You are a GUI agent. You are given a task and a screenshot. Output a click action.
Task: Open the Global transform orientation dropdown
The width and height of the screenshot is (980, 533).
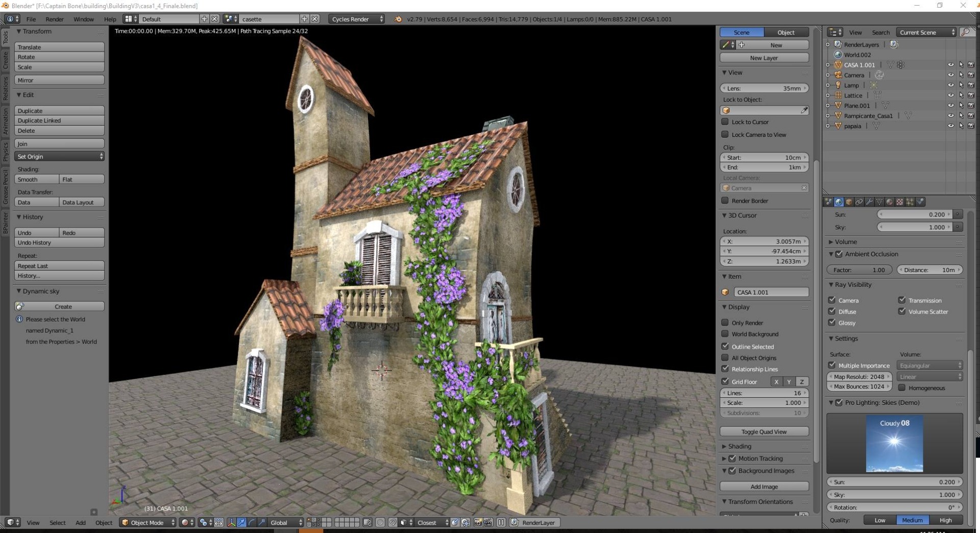tap(286, 522)
